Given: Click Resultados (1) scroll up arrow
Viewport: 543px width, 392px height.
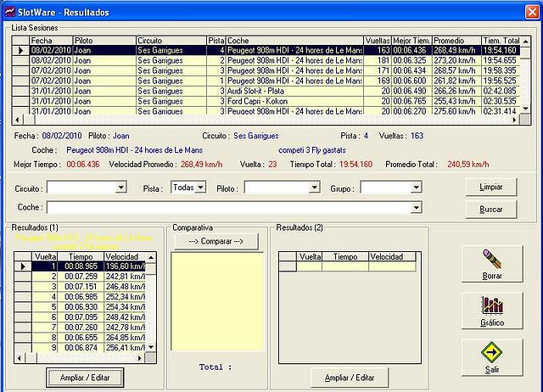Looking at the screenshot, I should coord(151,257).
